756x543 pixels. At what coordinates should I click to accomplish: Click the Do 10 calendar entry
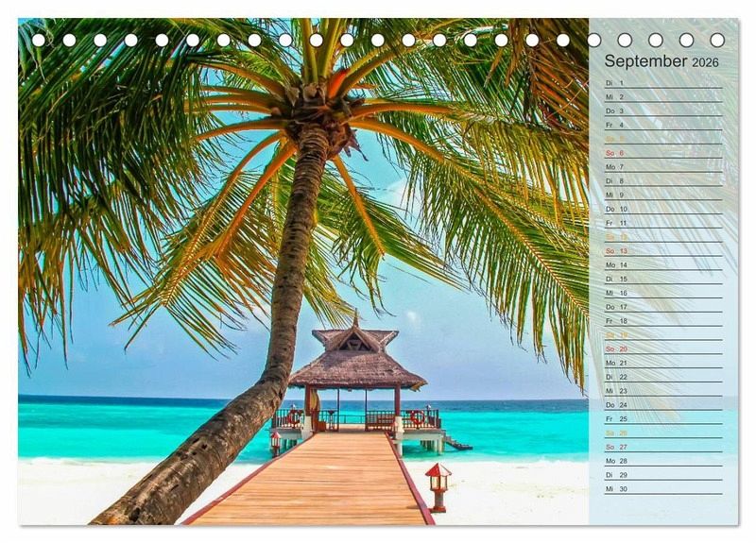(x=662, y=209)
